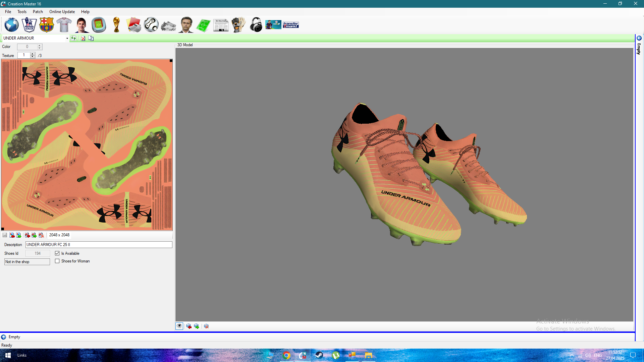Click the Shoes Id field
Image resolution: width=644 pixels, height=362 pixels.
coord(38,253)
